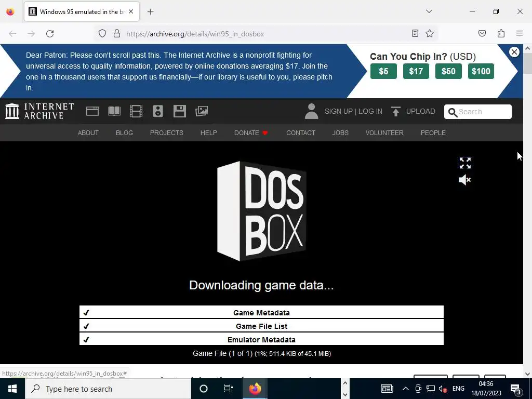Screen dimensions: 532x399
Task: Open the DONATE menu item
Action: pos(251,132)
